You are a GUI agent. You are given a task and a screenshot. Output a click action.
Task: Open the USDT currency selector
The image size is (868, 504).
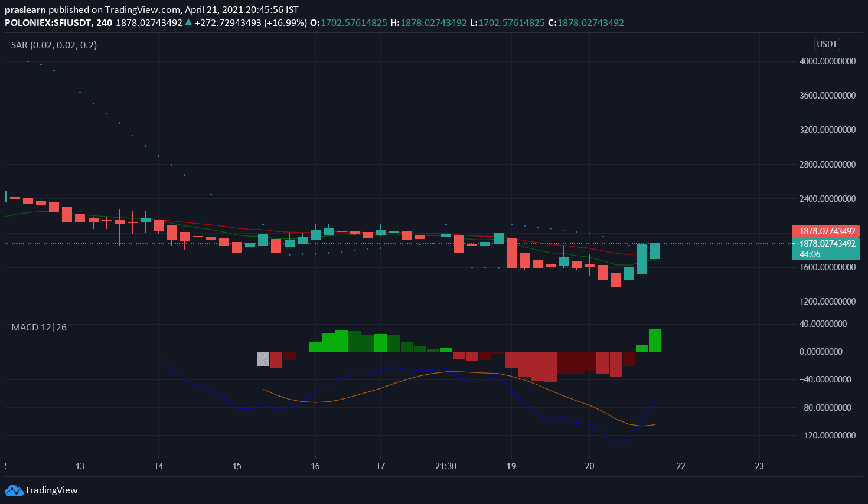[x=827, y=44]
